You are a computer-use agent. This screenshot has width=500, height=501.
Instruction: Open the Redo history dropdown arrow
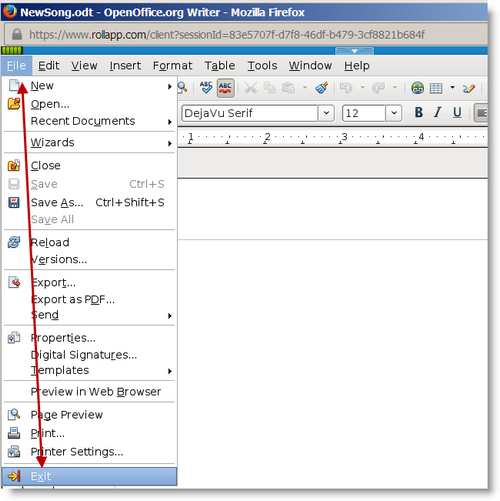tap(395, 88)
